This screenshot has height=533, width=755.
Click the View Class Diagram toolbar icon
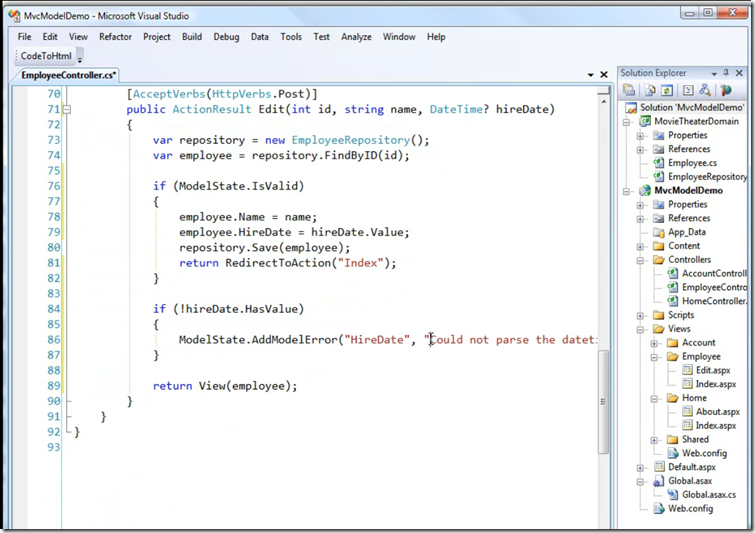coord(705,90)
